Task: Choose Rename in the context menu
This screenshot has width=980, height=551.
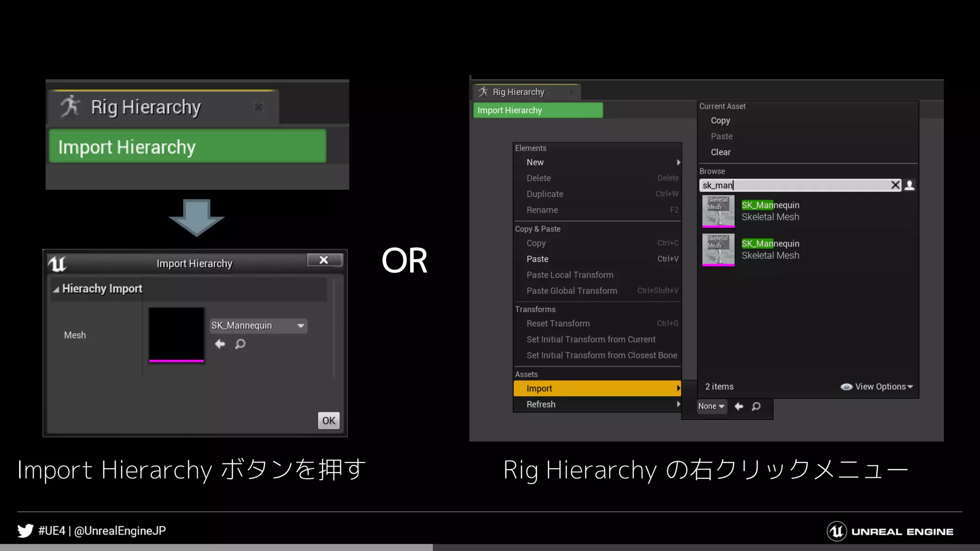Action: (597, 210)
